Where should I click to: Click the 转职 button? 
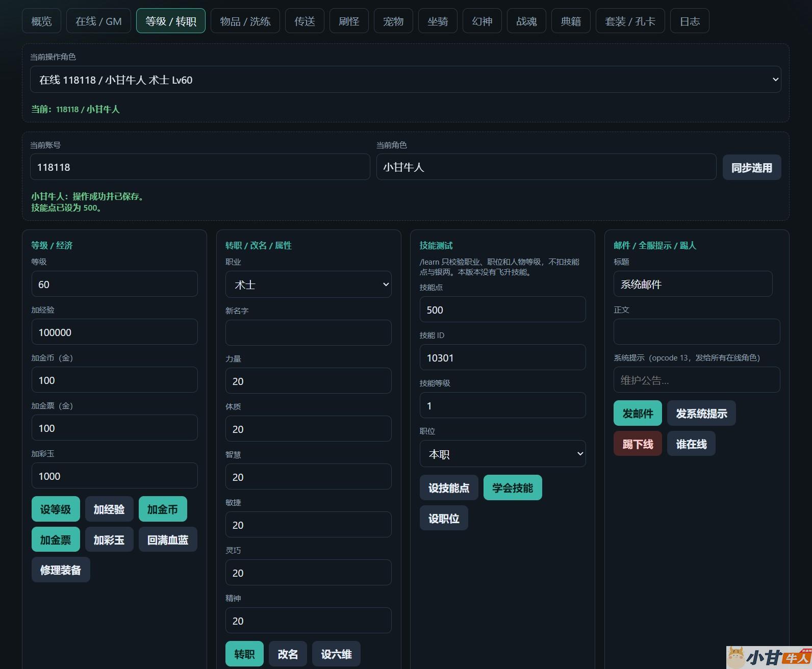point(244,654)
